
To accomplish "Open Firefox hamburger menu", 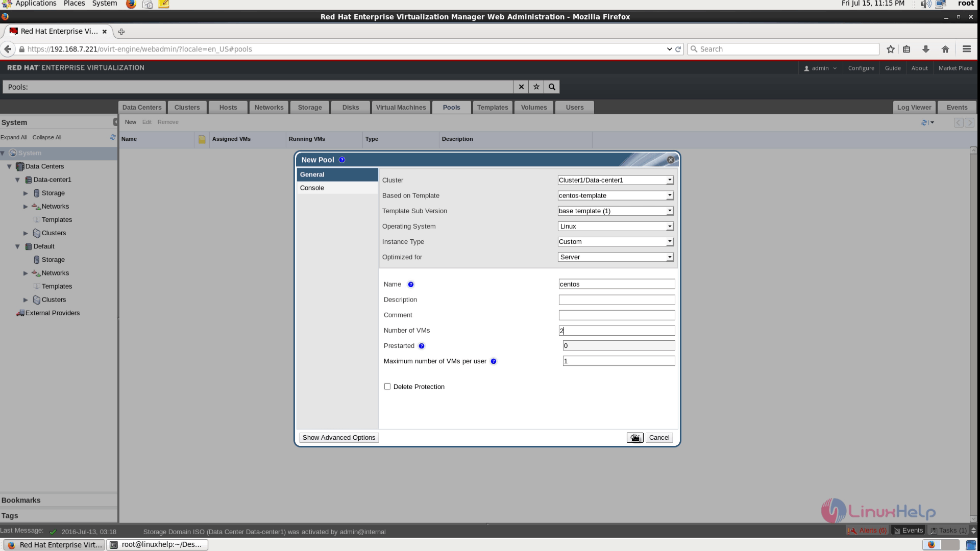I will click(967, 49).
